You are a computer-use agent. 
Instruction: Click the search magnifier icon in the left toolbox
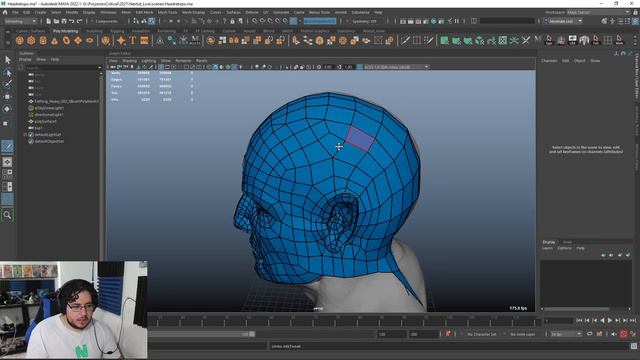point(7,215)
